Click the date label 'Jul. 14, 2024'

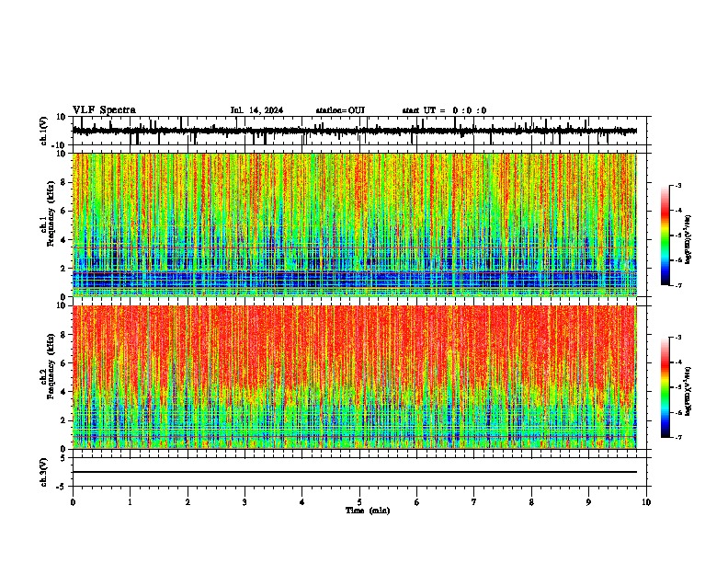[256, 110]
